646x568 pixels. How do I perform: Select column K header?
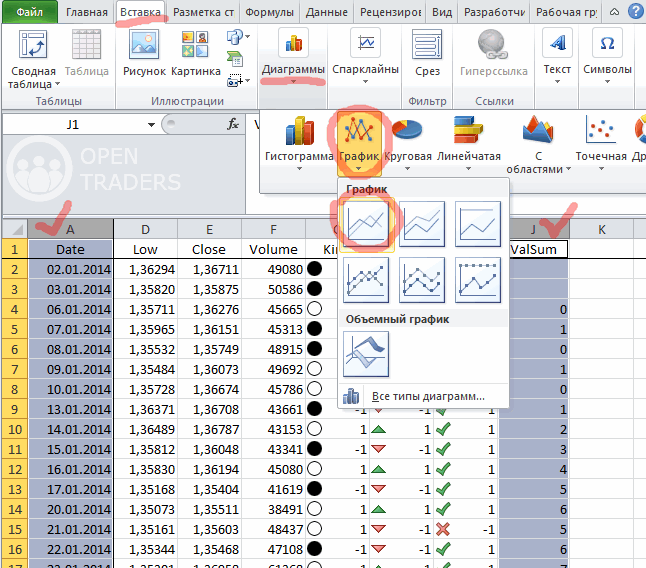tap(602, 229)
